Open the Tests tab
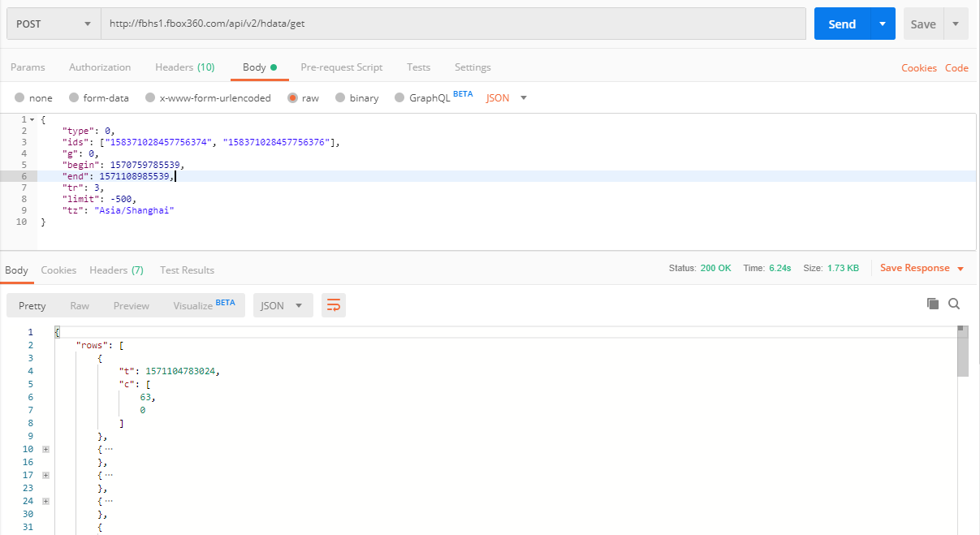Viewport: 980px width, 535px height. 419,67
